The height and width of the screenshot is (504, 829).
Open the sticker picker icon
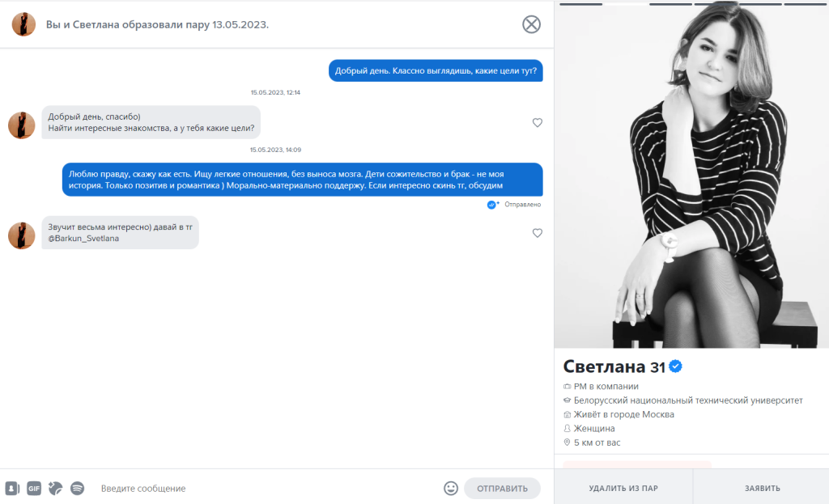(56, 488)
